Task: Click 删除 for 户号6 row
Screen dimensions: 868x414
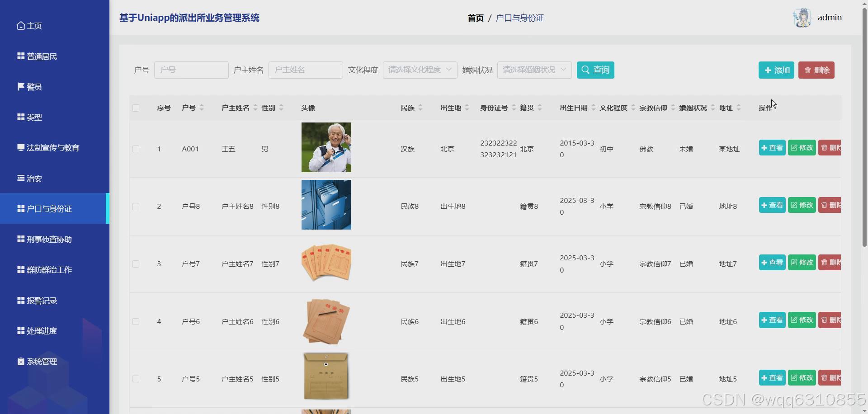Action: click(830, 320)
